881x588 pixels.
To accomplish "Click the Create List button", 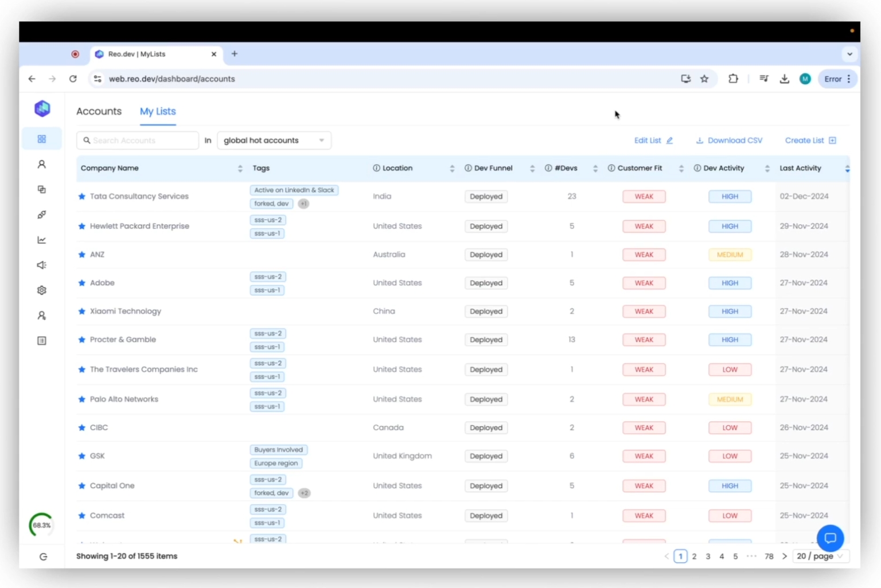I will coord(810,141).
